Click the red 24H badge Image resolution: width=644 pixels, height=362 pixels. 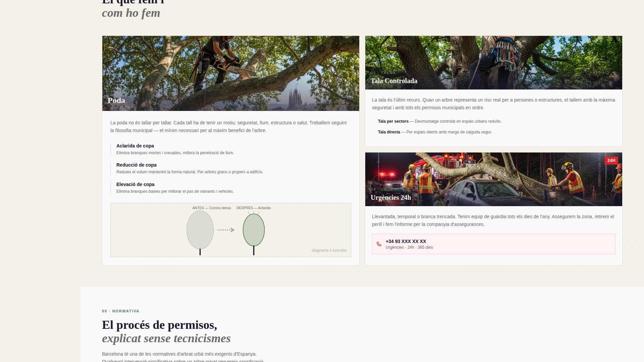click(611, 161)
